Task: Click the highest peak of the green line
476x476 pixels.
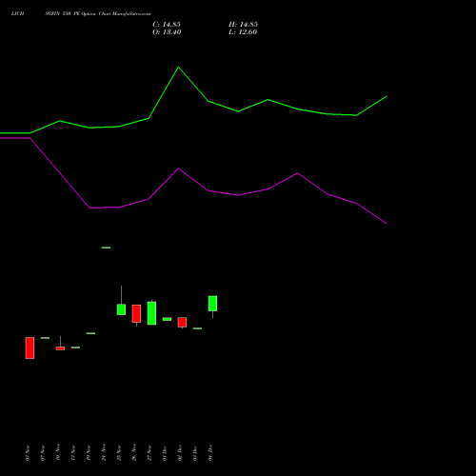Action: [x=178, y=67]
